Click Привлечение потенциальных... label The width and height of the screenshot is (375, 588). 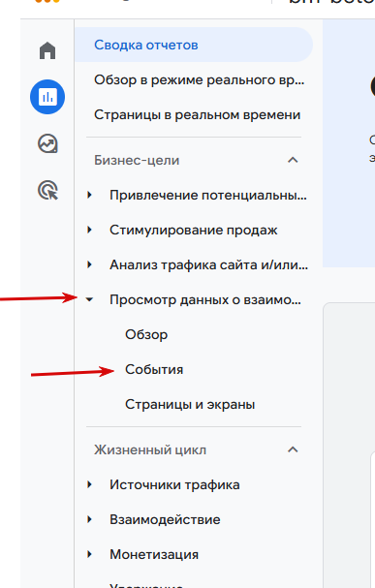click(x=208, y=195)
